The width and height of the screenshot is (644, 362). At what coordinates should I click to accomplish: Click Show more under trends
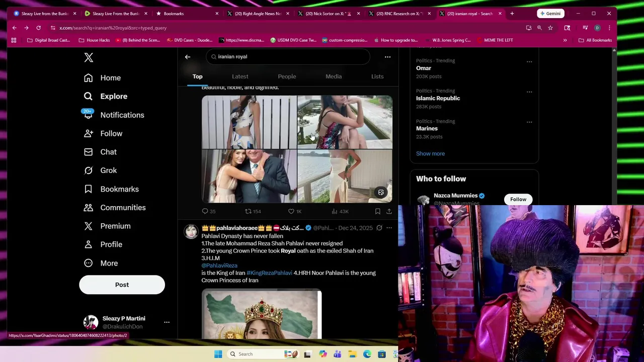[x=430, y=153]
